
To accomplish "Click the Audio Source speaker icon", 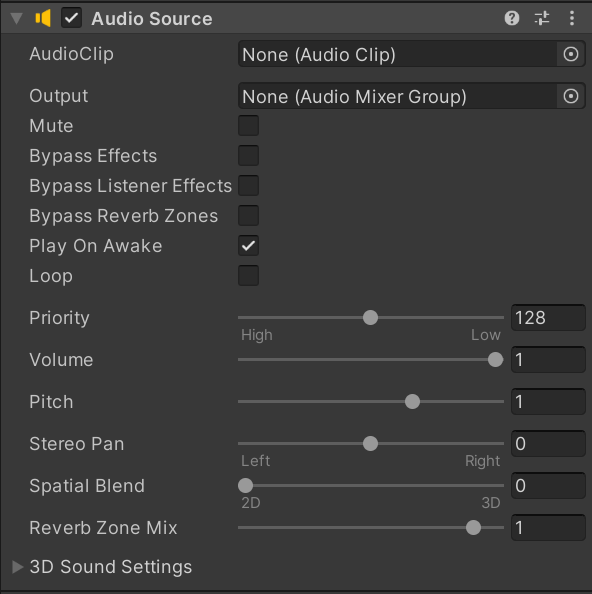I will pyautogui.click(x=43, y=18).
